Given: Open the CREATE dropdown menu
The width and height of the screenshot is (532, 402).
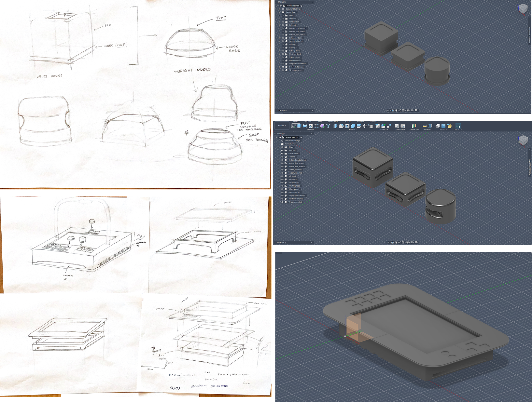Looking at the screenshot, I should pos(310,130).
